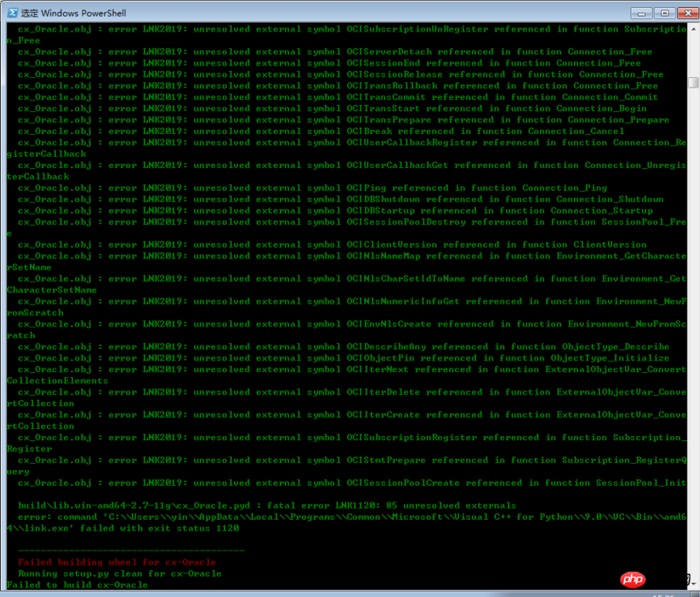
Task: Click the OCISessionRelease error line
Action: click(x=340, y=74)
